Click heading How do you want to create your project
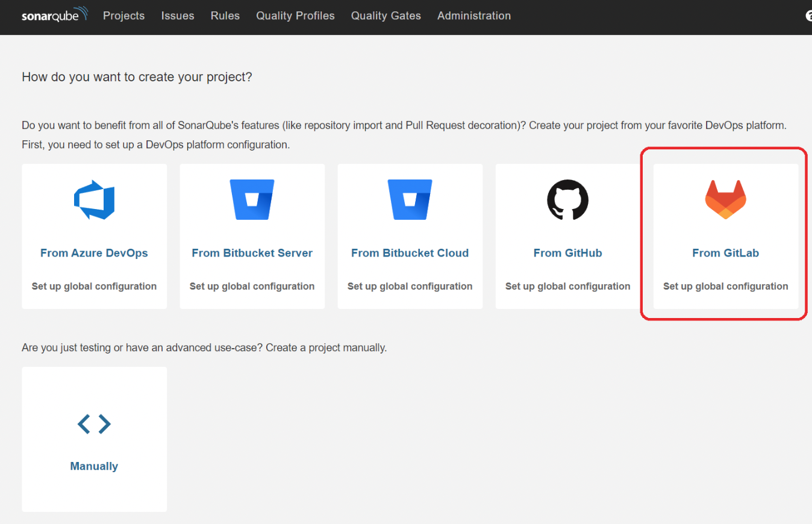This screenshot has width=812, height=524. pyautogui.click(x=137, y=77)
